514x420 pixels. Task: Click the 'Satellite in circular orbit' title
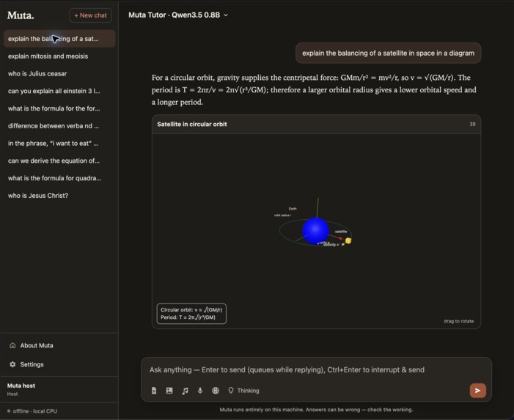(192, 124)
